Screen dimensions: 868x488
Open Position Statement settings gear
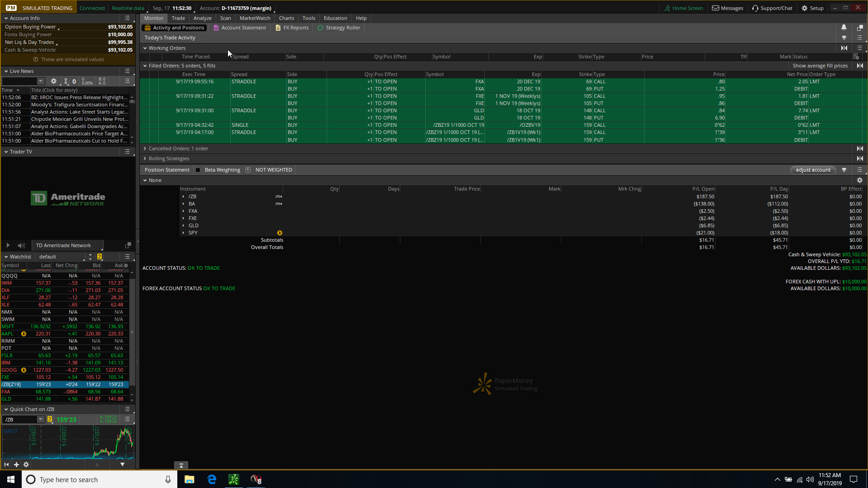pyautogui.click(x=859, y=180)
